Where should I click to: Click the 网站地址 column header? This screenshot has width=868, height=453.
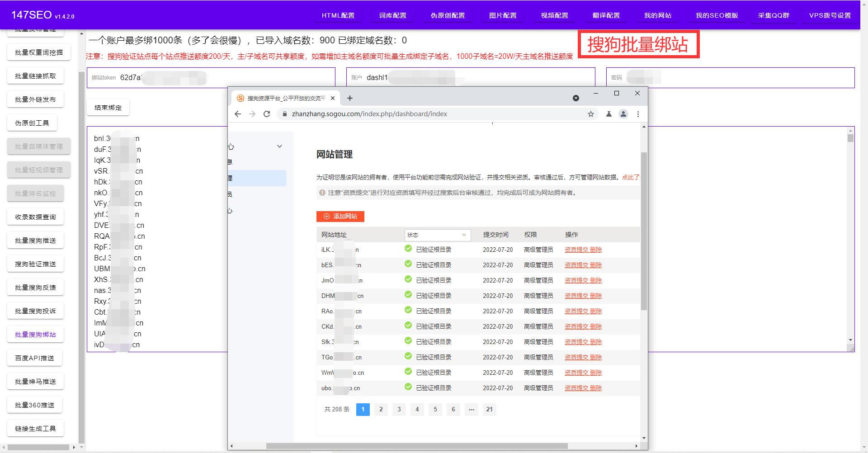334,235
